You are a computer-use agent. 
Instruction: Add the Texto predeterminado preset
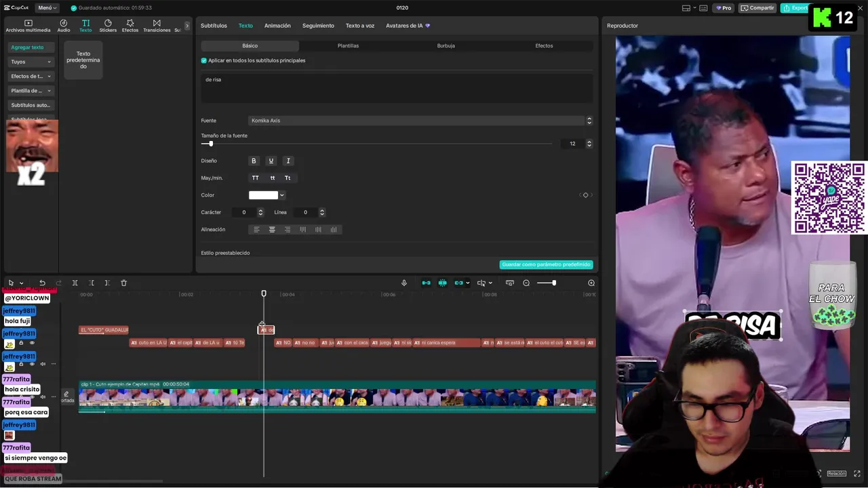83,60
